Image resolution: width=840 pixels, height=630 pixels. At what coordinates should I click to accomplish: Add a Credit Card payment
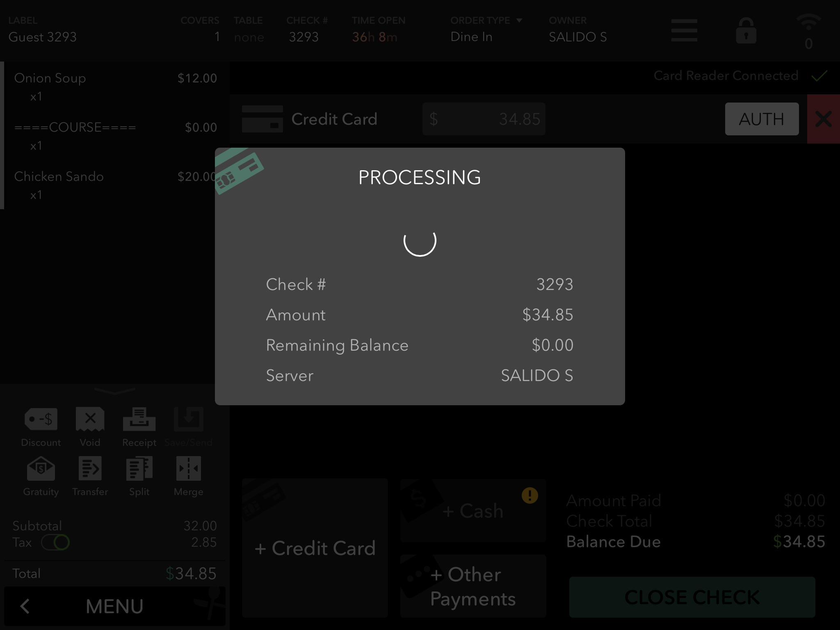315,548
